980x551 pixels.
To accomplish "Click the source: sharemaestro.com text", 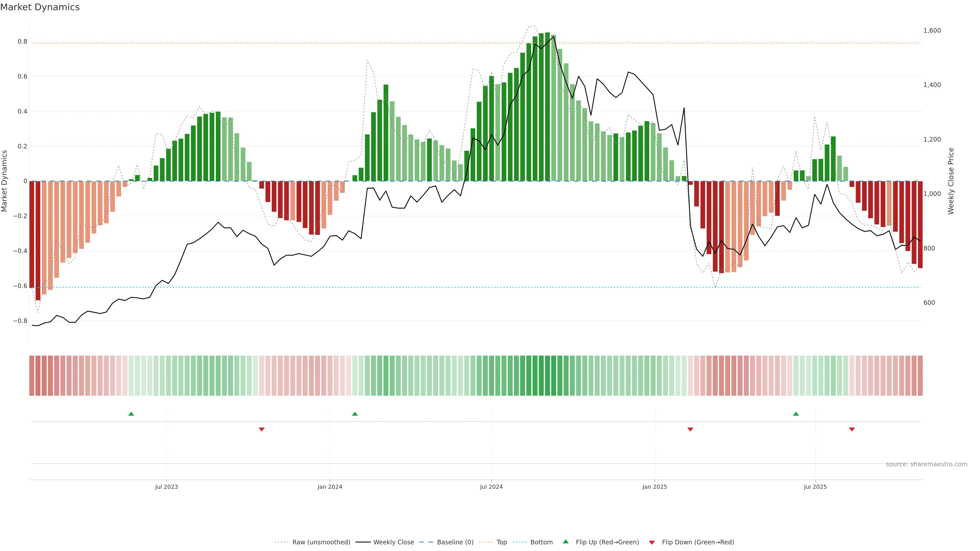I will (926, 464).
